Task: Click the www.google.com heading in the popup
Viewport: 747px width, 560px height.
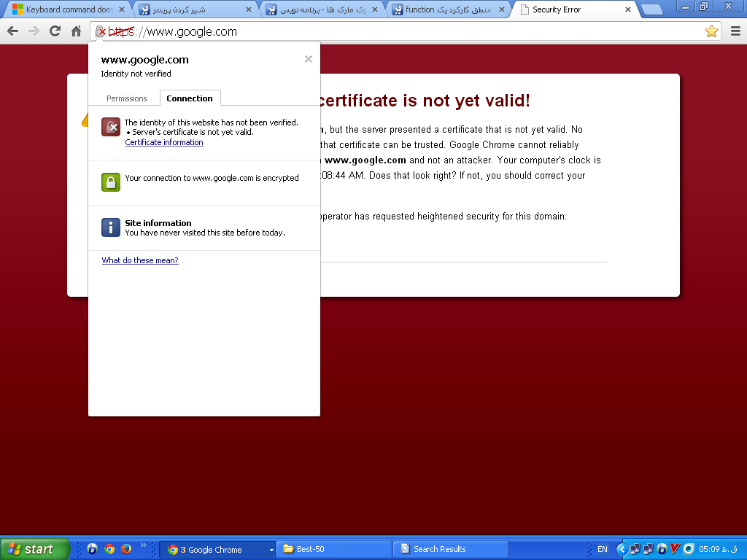Action: [145, 60]
